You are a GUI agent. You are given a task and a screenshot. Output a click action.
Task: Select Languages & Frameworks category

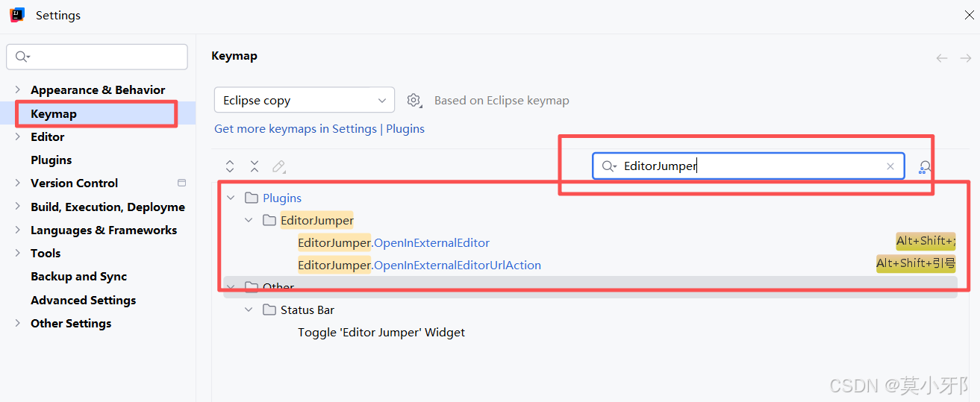pos(104,230)
